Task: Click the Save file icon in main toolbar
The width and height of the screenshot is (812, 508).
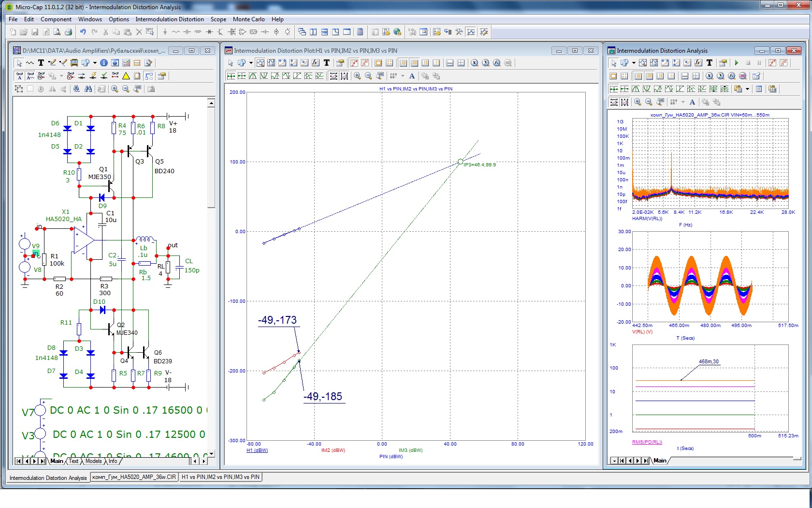Action: coord(35,32)
